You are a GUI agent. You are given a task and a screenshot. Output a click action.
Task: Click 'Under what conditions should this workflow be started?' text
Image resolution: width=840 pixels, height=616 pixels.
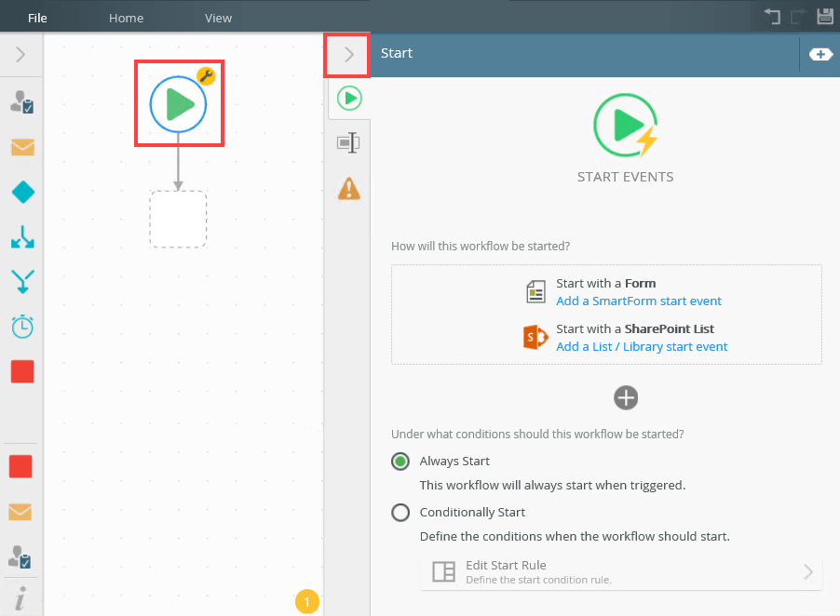coord(537,434)
